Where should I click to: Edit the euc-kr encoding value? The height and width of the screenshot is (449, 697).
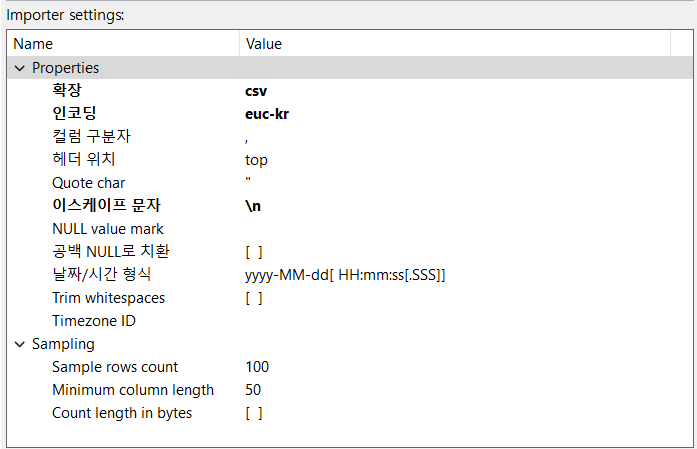pos(267,114)
